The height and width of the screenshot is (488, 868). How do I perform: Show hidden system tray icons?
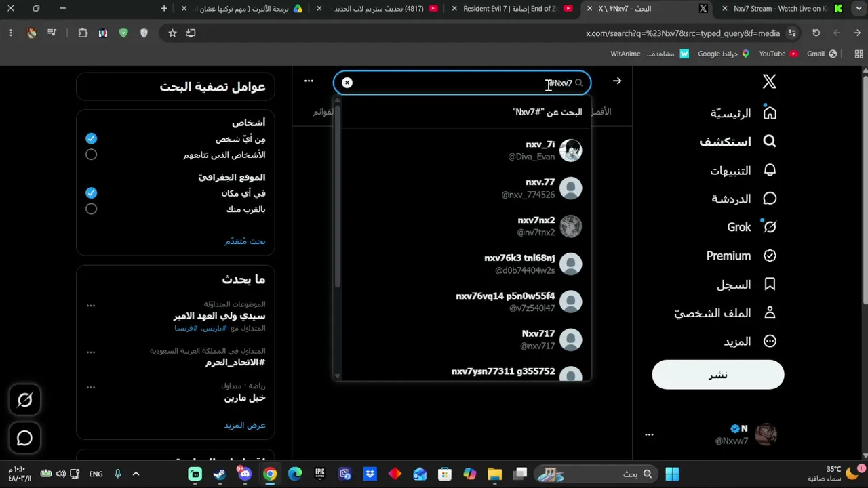(x=136, y=474)
